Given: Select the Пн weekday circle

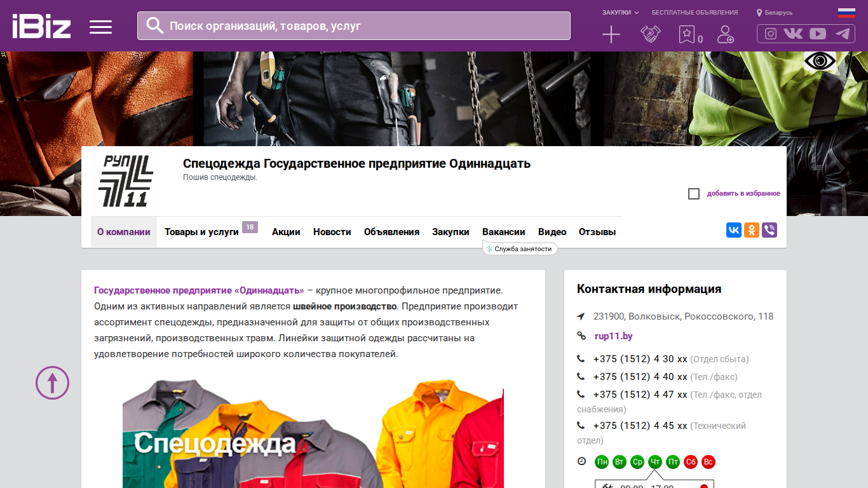Looking at the screenshot, I should point(602,462).
